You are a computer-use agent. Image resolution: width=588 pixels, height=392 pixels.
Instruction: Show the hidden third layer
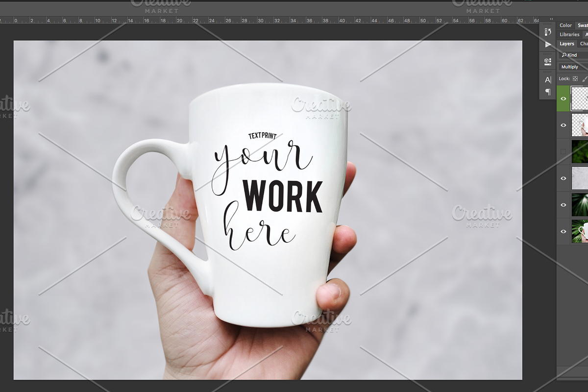[x=563, y=151]
